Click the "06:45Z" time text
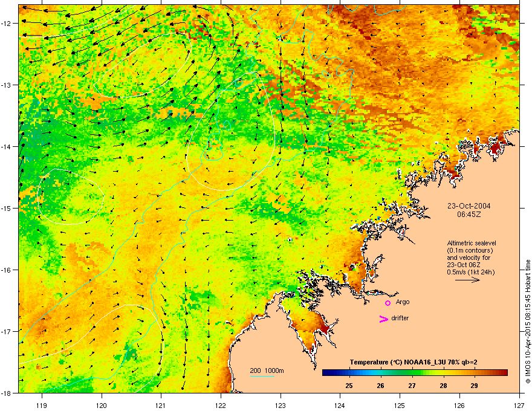 [469, 215]
